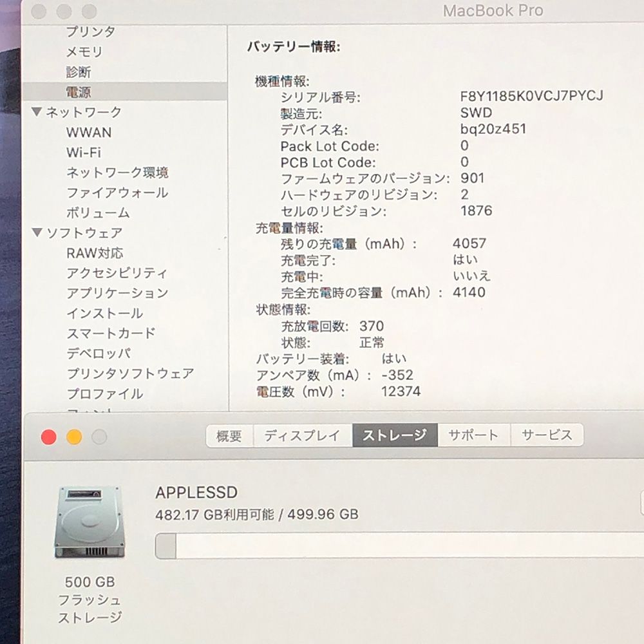Select メモリ in the sidebar
This screenshot has width=644, height=644.
coord(84,52)
